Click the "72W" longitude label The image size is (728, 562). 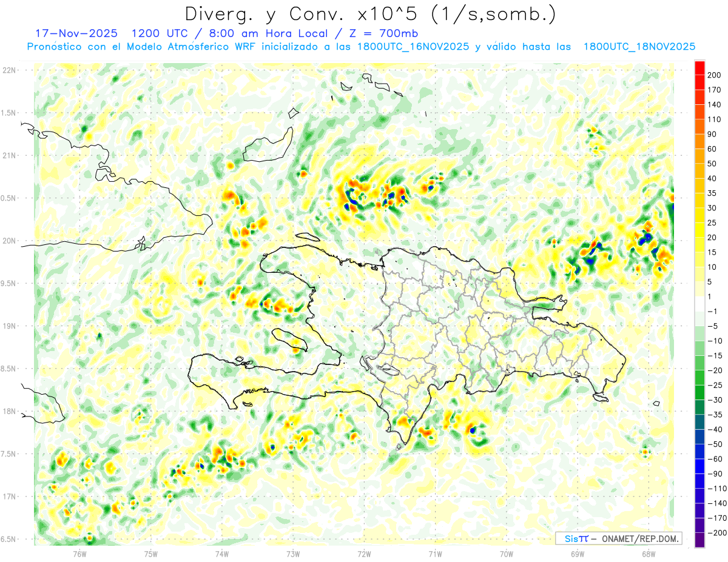point(364,554)
